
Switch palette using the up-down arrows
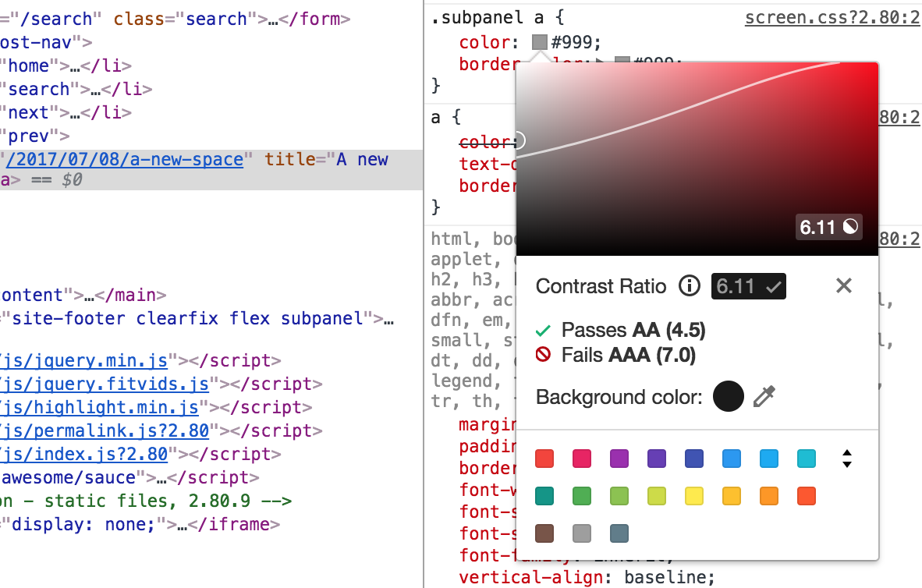(x=847, y=459)
